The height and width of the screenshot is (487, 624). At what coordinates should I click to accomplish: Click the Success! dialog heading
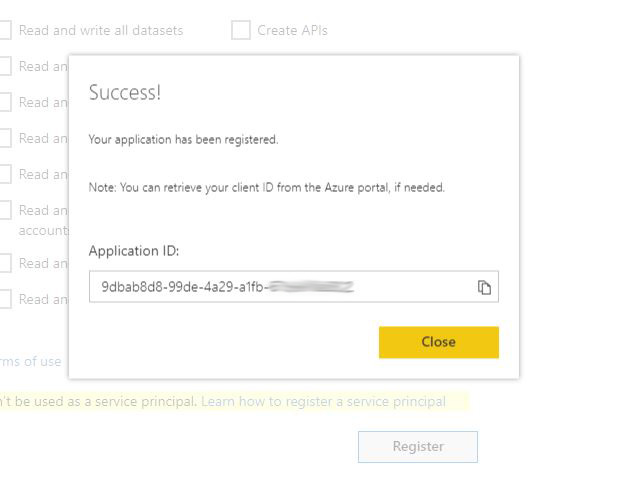pos(125,93)
